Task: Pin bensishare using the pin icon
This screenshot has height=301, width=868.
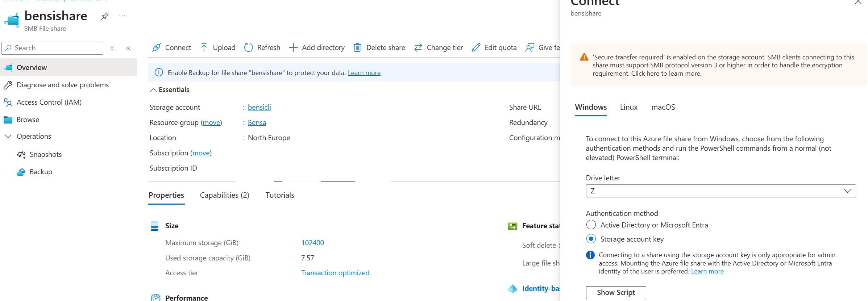Action: (x=105, y=16)
